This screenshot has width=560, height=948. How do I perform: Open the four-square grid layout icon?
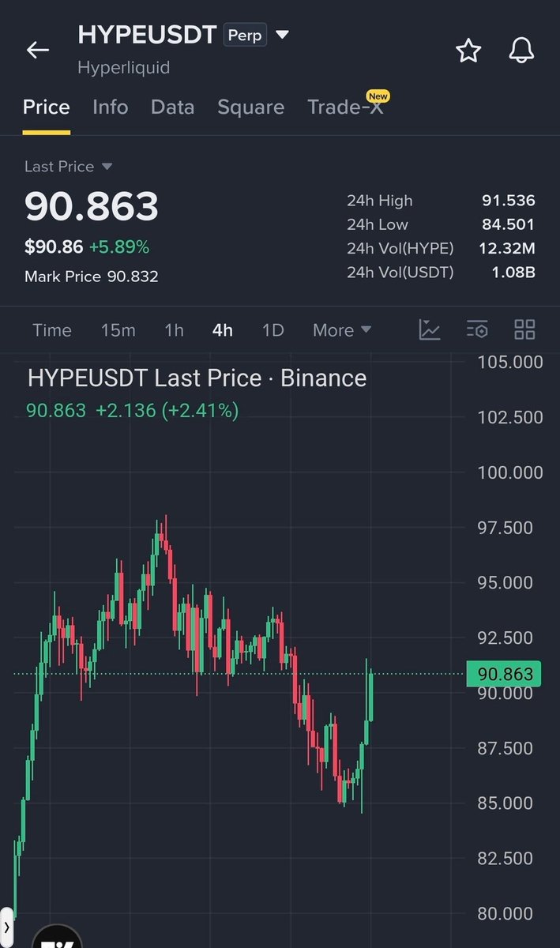524,329
